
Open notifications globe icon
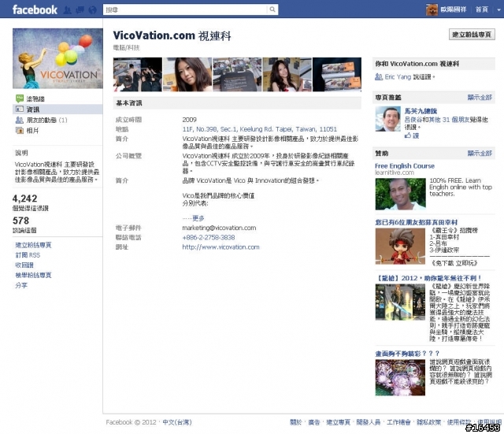tap(92, 10)
